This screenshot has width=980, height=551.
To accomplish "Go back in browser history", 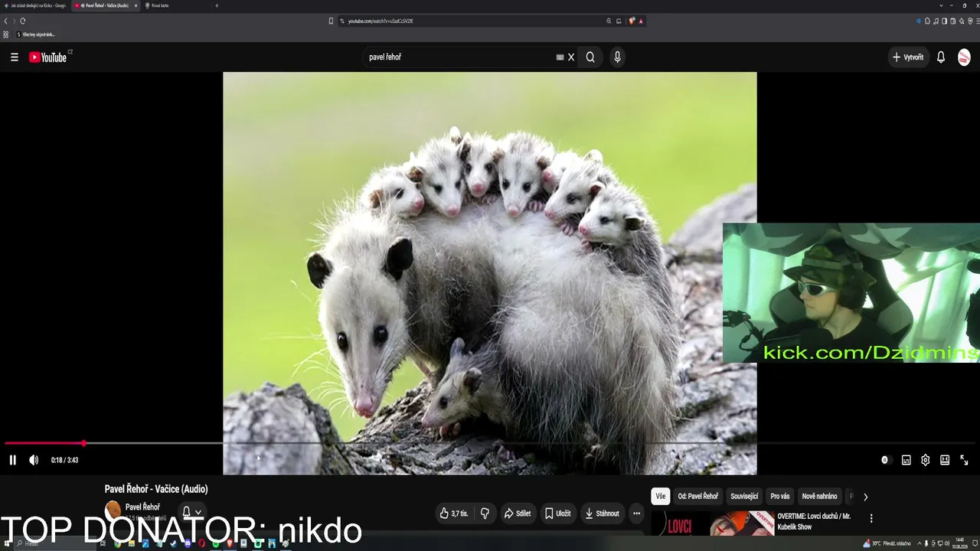I will (5, 21).
